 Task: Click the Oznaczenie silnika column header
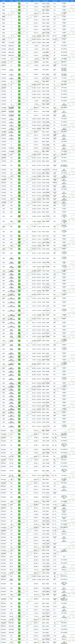[64, 1]
